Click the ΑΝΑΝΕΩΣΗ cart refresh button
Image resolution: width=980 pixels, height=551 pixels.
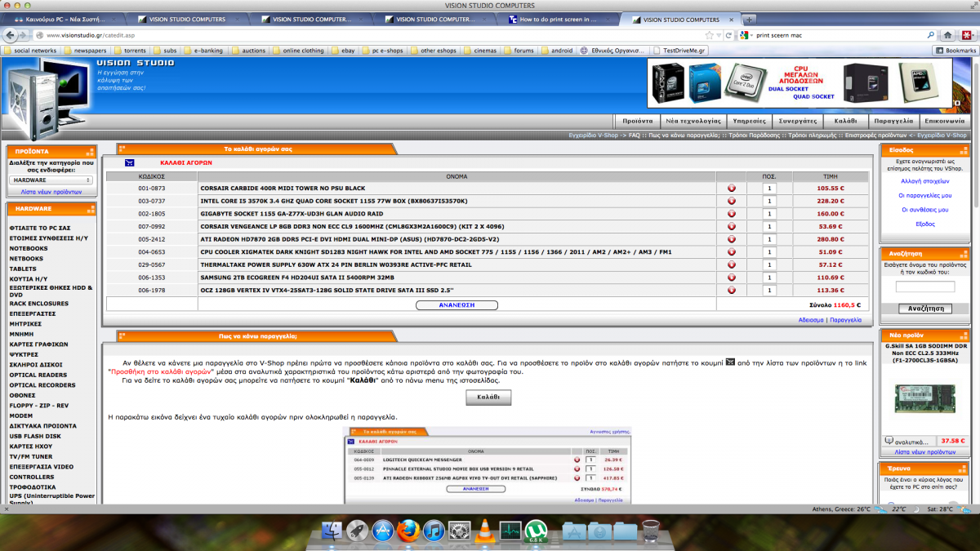point(457,304)
